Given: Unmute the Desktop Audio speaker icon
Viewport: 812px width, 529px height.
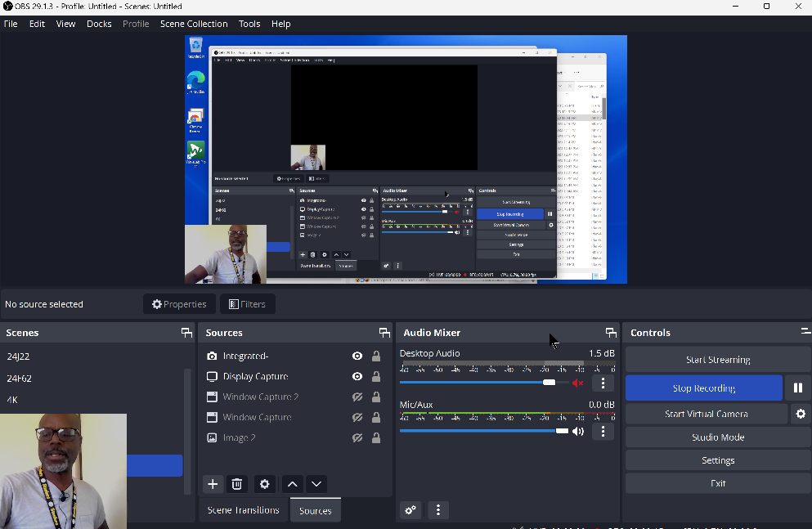Looking at the screenshot, I should pos(578,383).
